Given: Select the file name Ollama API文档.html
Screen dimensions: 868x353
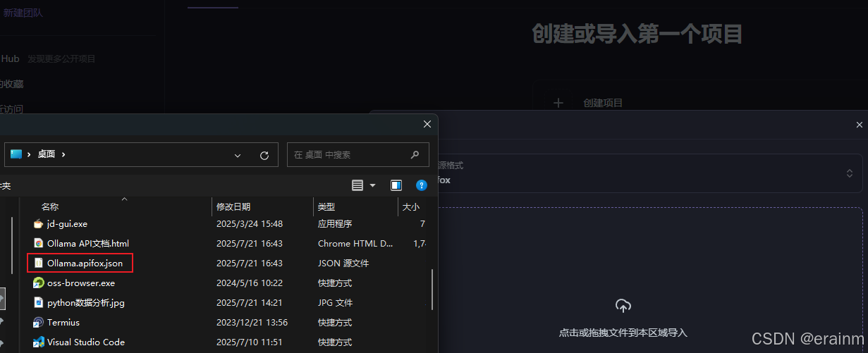Looking at the screenshot, I should tap(88, 243).
